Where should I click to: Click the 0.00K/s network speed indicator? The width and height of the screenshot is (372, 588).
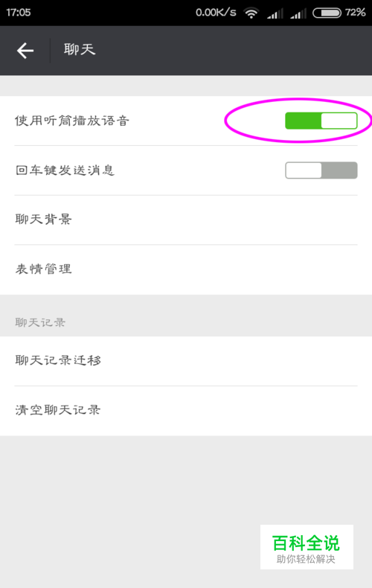pyautogui.click(x=216, y=13)
